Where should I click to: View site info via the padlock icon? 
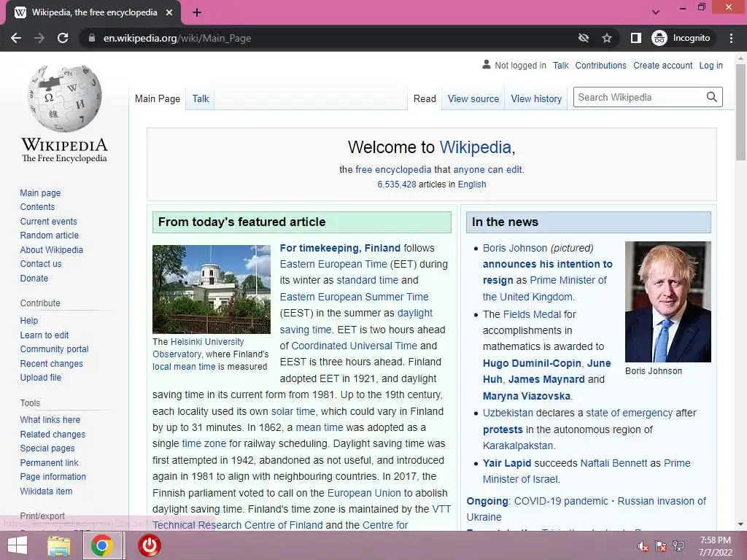pyautogui.click(x=92, y=38)
